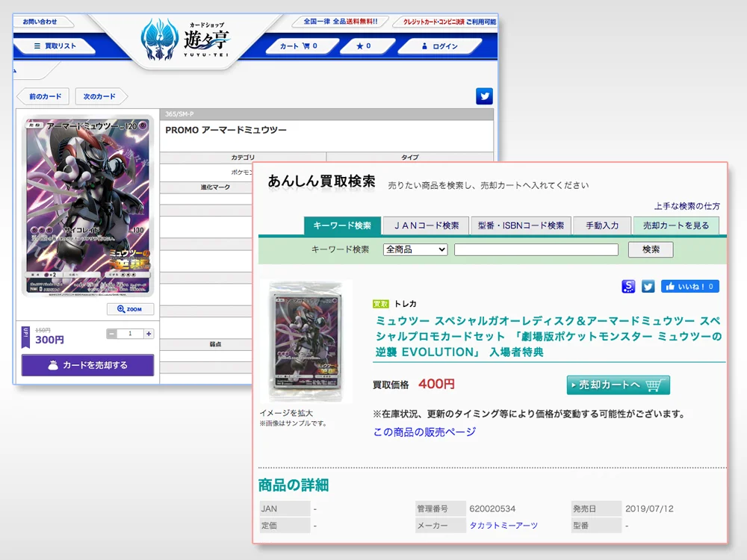Open 上手な検索の仕方 search tips link
The height and width of the screenshot is (560, 747).
point(687,206)
